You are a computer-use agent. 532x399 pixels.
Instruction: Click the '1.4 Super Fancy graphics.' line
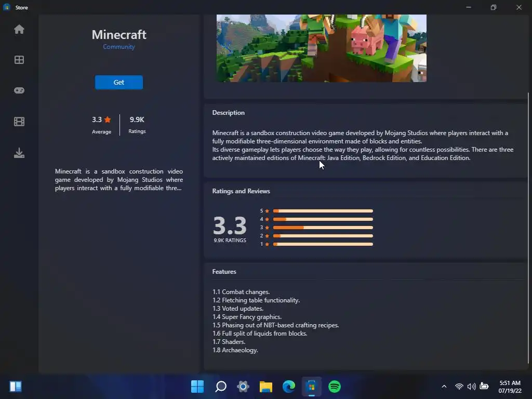247,317
